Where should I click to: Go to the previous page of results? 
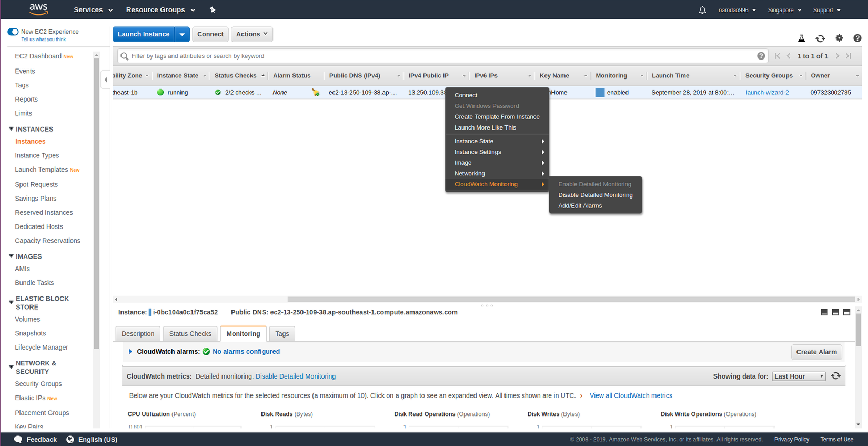coord(789,56)
